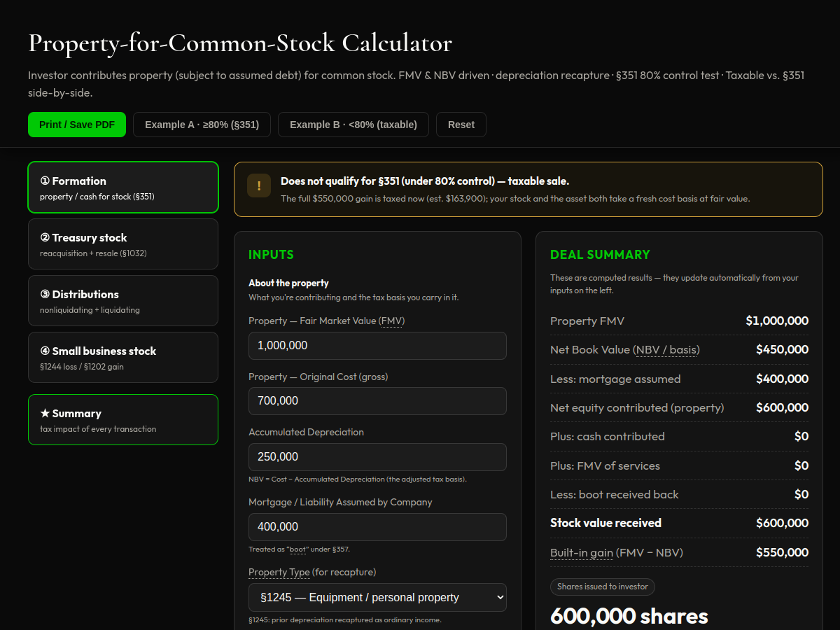Open the Formation tab
Image resolution: width=840 pixels, height=630 pixels.
click(x=123, y=188)
